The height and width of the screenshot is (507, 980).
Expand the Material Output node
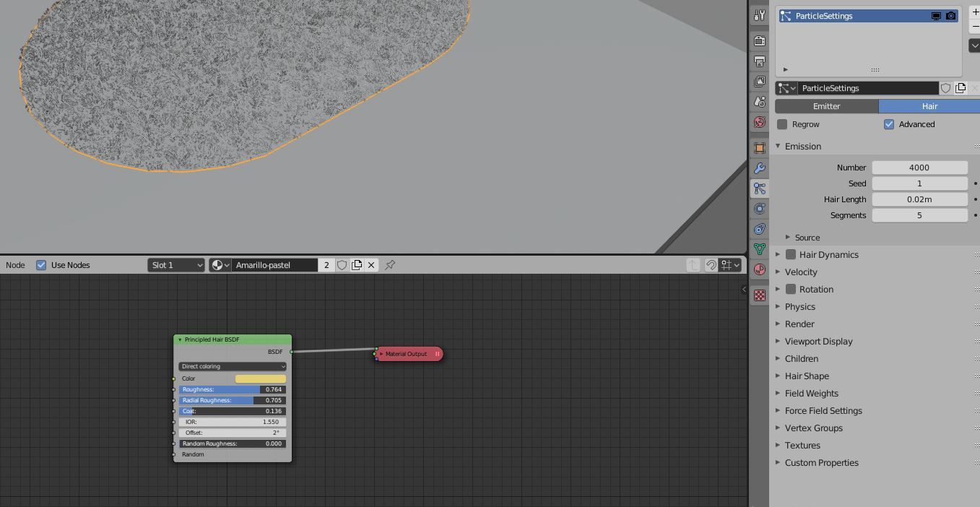pyautogui.click(x=381, y=354)
